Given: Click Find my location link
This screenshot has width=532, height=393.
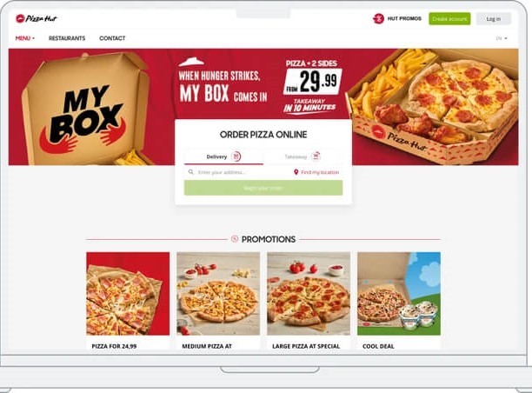Looking at the screenshot, I should coord(320,172).
